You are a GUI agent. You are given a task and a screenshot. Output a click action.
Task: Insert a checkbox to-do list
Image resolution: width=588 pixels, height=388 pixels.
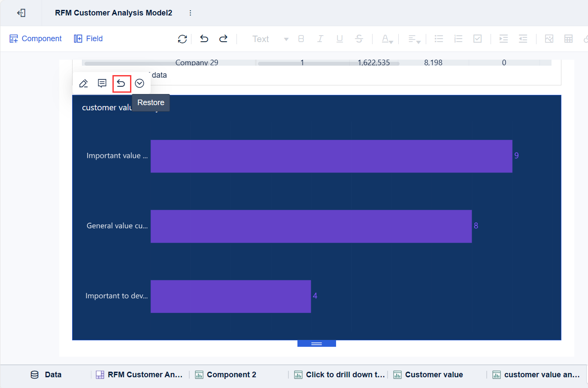(x=477, y=39)
